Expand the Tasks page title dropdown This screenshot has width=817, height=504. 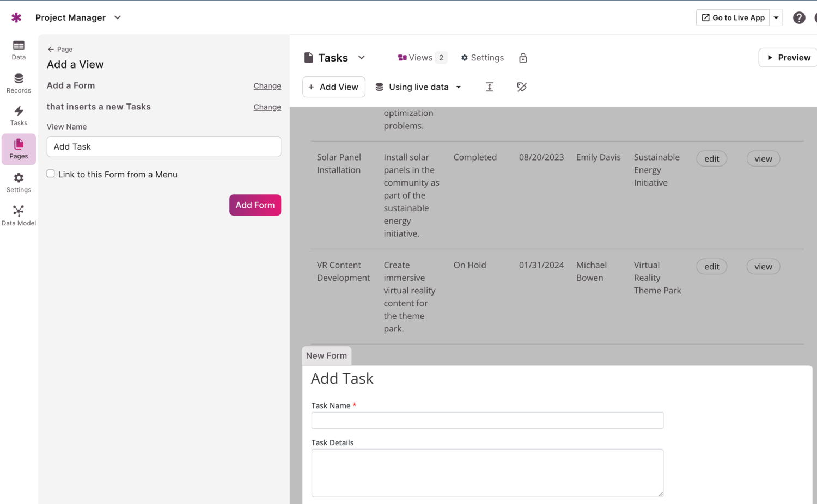point(361,57)
